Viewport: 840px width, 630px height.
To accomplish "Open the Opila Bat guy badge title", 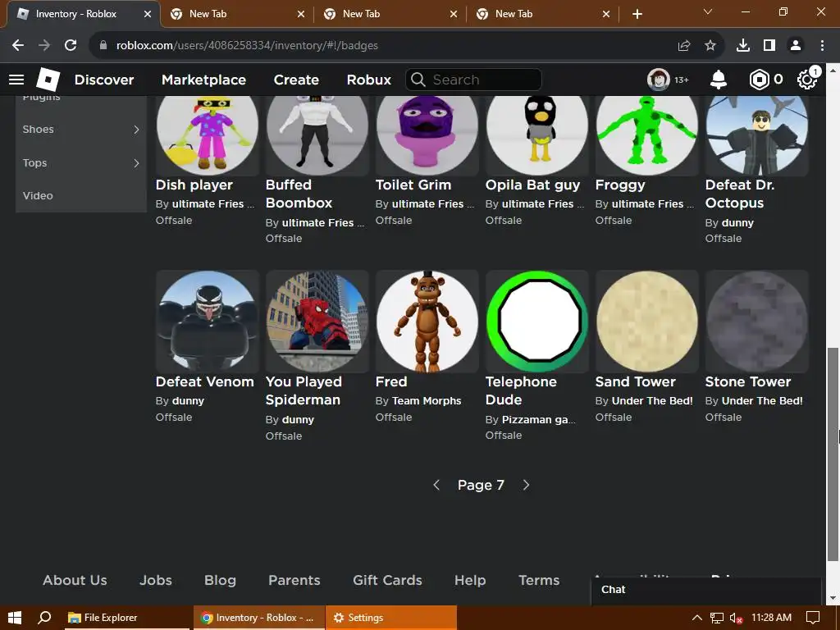I will (x=532, y=185).
